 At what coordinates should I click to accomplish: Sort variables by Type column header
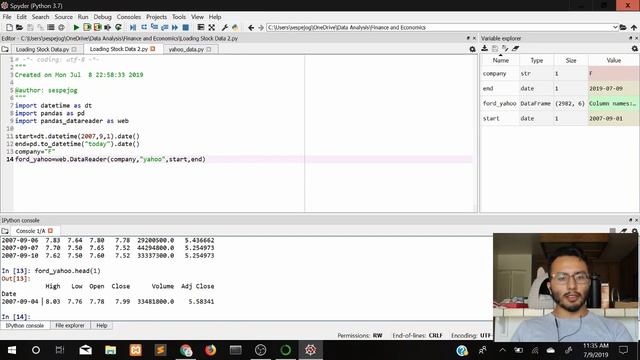tap(536, 60)
